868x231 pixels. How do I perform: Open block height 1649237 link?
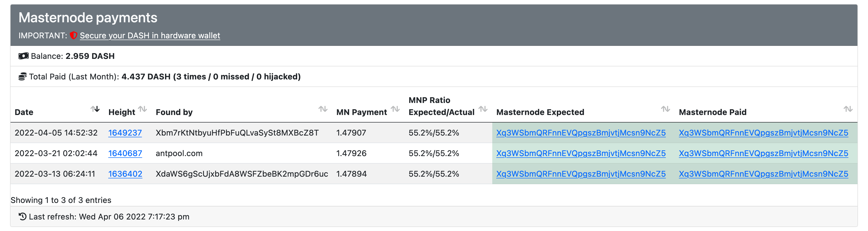(125, 133)
